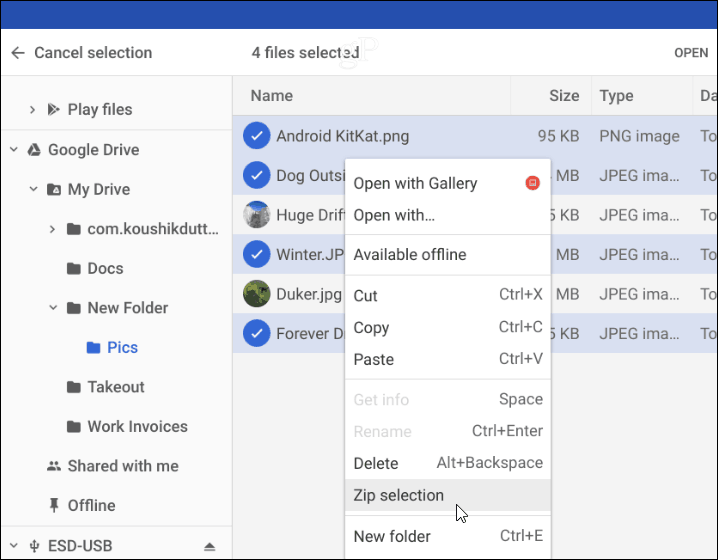Collapse the My Drive tree
Viewport: 718px width, 560px height.
[x=33, y=189]
